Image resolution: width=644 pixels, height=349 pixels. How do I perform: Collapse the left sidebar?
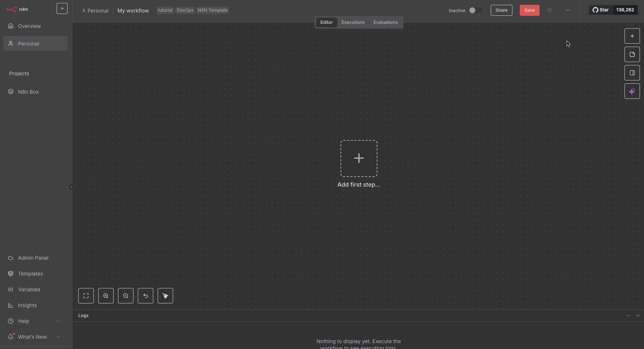coord(72,187)
